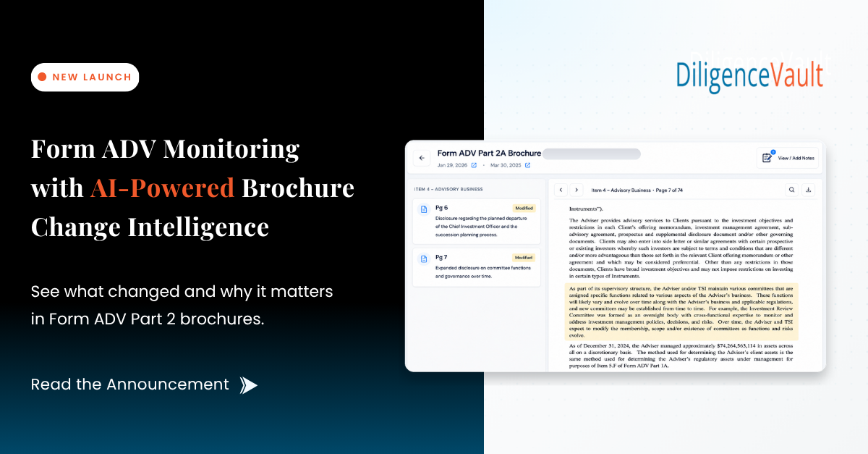The image size is (868, 454).
Task: Open external link icon next to Mar 30, 2025
Action: pos(528,165)
